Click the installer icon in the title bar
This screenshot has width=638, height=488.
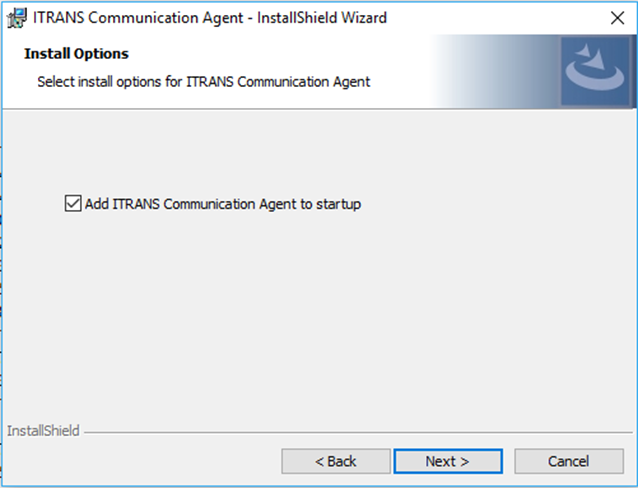[x=17, y=17]
